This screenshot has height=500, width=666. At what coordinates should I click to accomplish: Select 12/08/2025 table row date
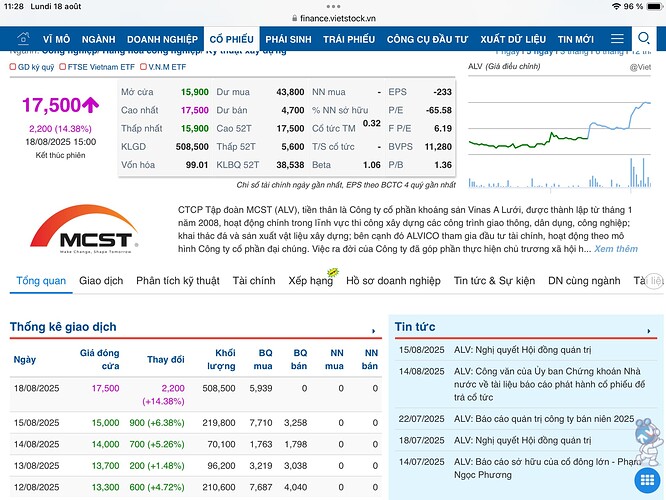pos(37,487)
